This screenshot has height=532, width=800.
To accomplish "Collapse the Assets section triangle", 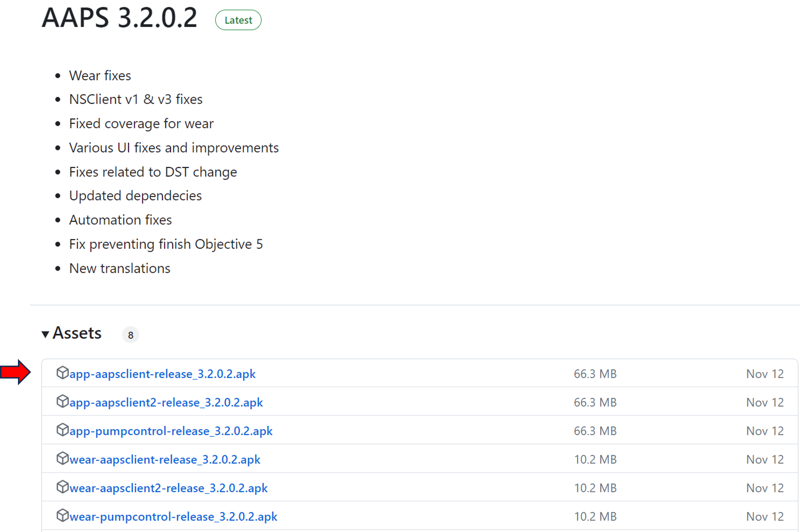I will [45, 334].
